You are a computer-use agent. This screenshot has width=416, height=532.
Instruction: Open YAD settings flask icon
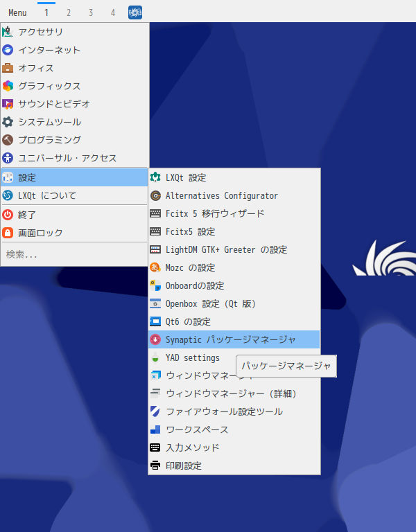tap(155, 357)
